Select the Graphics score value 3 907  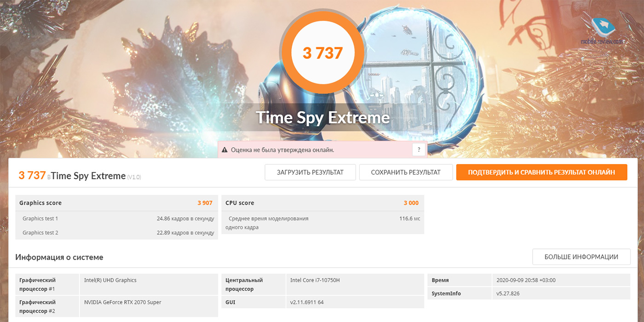205,203
